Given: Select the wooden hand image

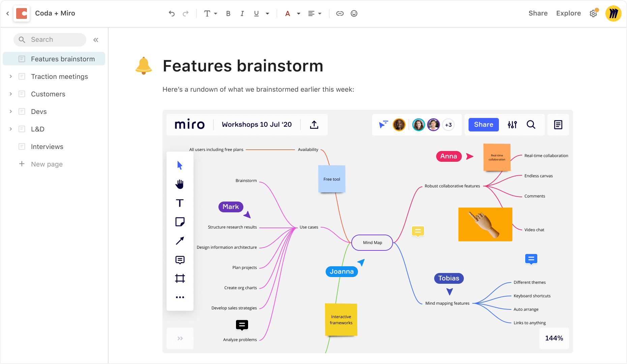Looking at the screenshot, I should coord(485,224).
